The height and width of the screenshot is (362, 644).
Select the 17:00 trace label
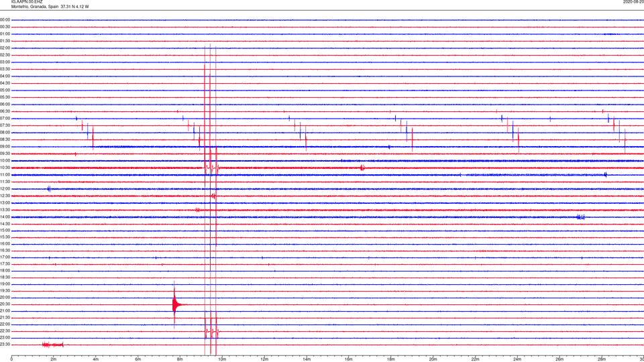(x=5, y=257)
